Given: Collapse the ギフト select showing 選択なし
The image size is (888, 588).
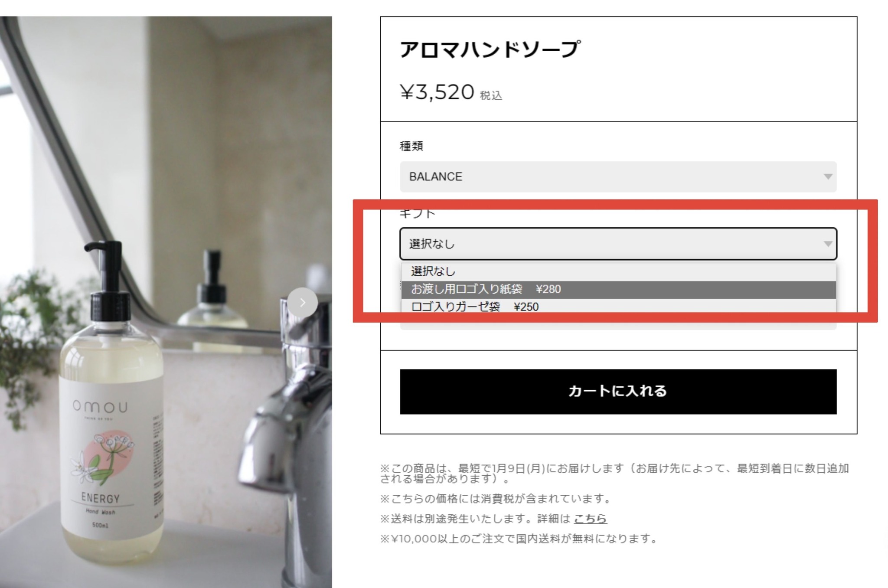Looking at the screenshot, I should [618, 244].
